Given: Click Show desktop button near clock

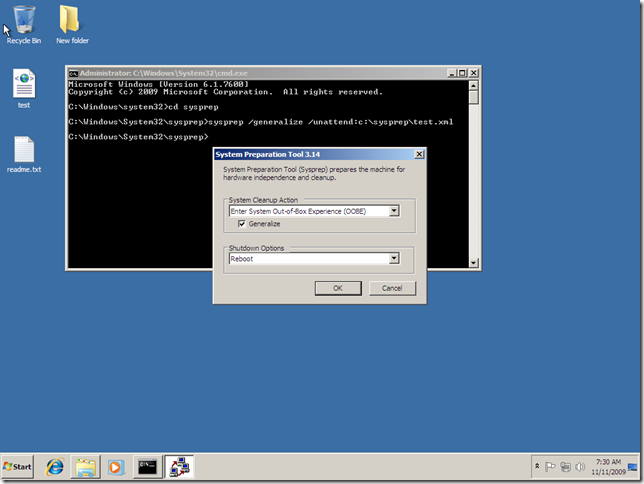Looking at the screenshot, I should pyautogui.click(x=633, y=467).
